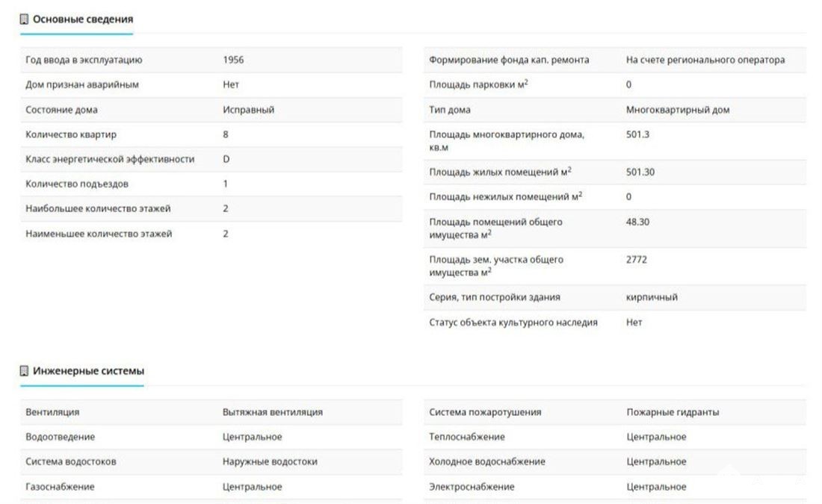Viewport: 822px width, 504px height.
Task: Click the Год ввода в эксплуатацию label
Action: tap(84, 60)
